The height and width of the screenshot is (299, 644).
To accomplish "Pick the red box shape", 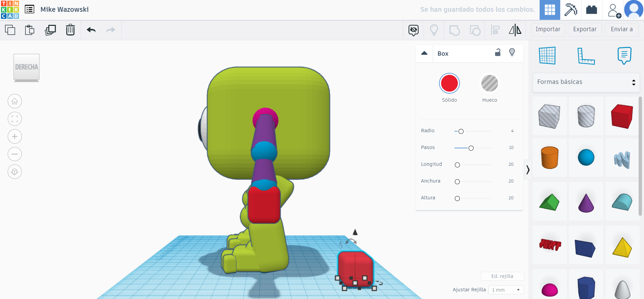I will (622, 116).
